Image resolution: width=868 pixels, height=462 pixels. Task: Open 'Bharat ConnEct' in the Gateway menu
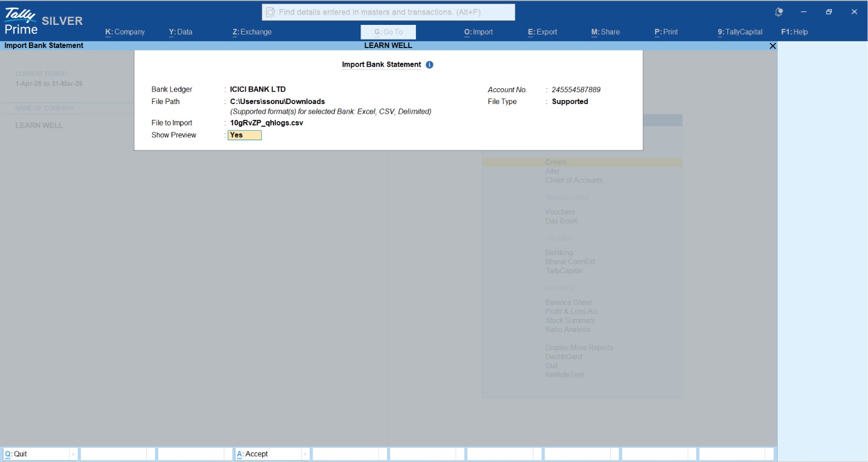click(570, 262)
